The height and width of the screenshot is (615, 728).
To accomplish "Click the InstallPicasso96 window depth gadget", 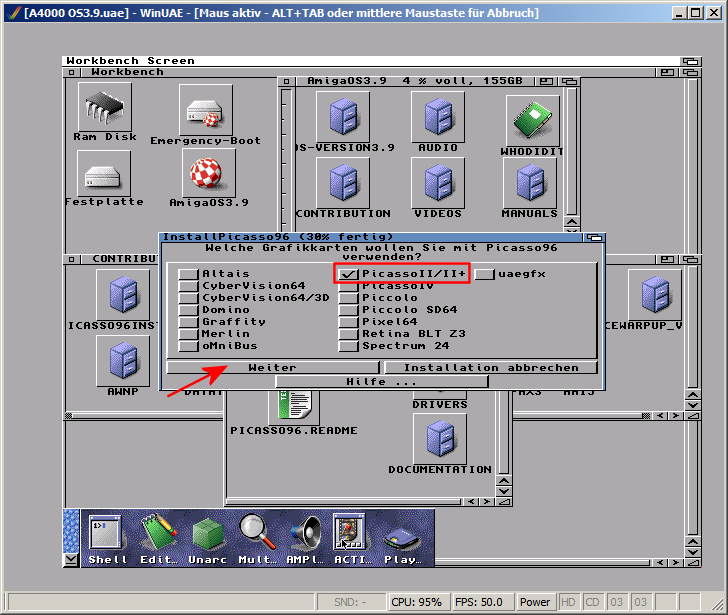I will point(594,238).
